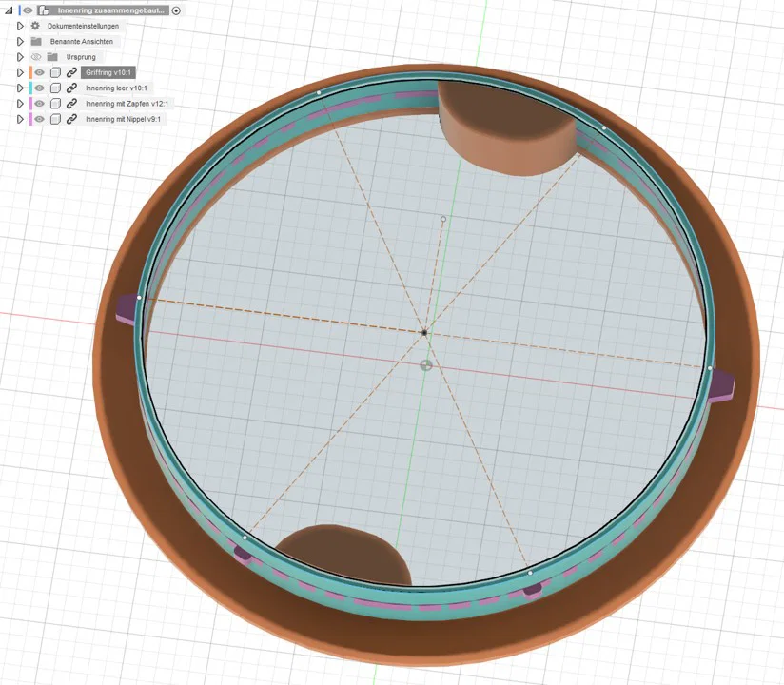
Task: Click the Innenring mit Zapfen link icon
Action: [x=71, y=104]
